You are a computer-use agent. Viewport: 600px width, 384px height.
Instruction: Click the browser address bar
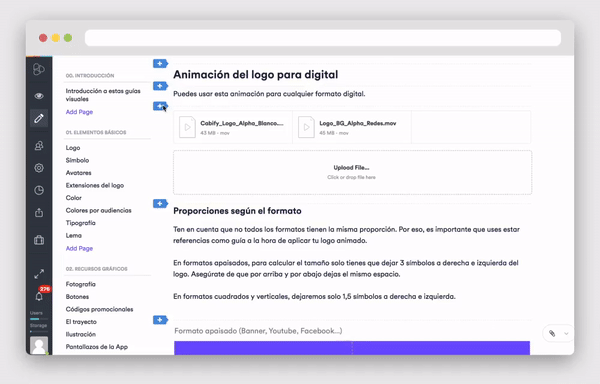click(x=323, y=38)
